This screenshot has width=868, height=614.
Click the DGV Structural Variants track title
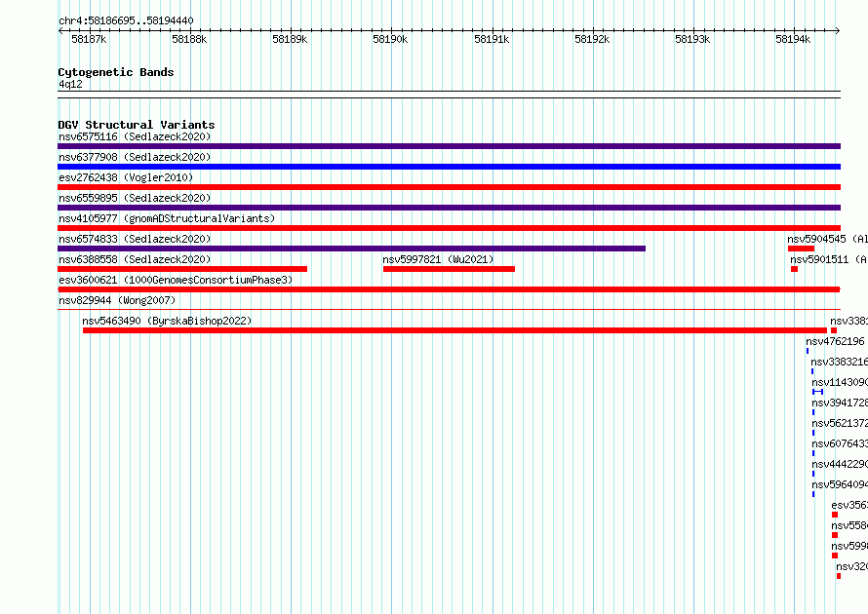[137, 125]
